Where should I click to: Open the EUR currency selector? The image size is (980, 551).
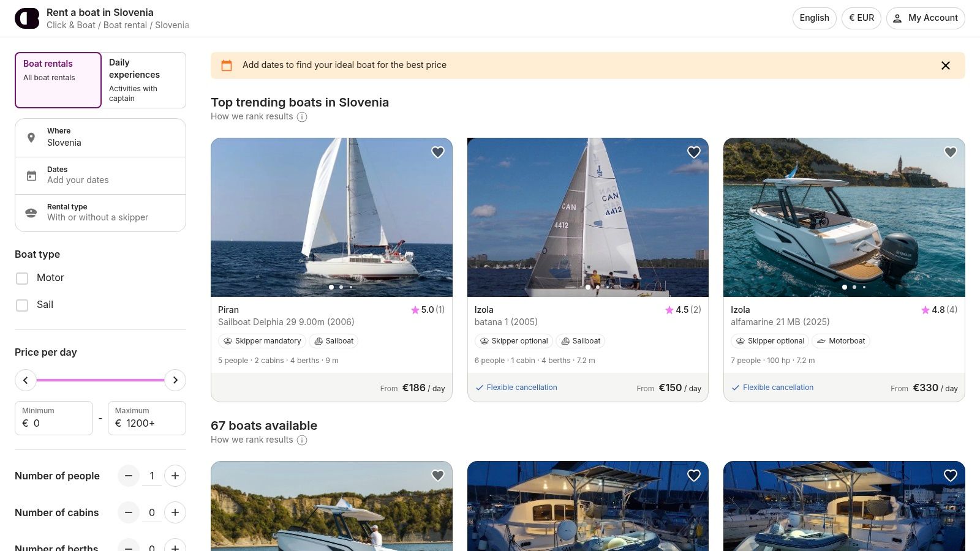pyautogui.click(x=861, y=18)
